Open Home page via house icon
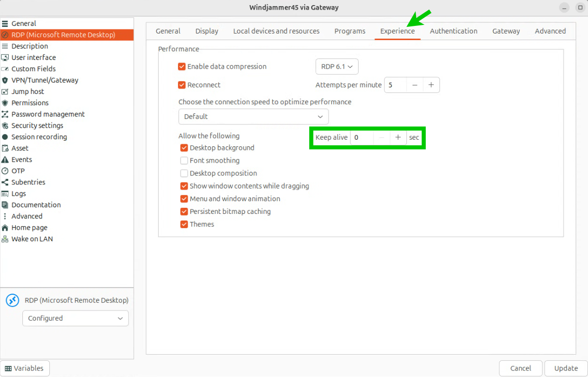This screenshot has height=377, width=588. pyautogui.click(x=5, y=228)
